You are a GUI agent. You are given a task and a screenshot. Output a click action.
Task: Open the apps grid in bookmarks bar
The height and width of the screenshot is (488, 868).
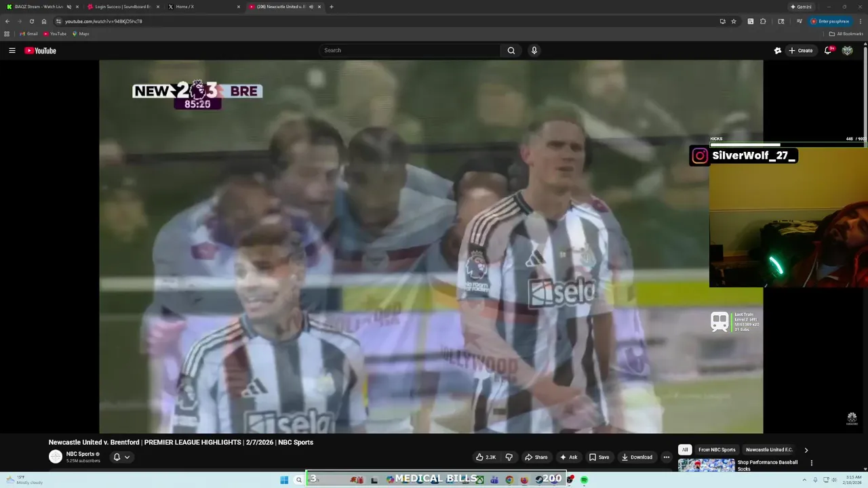point(7,34)
